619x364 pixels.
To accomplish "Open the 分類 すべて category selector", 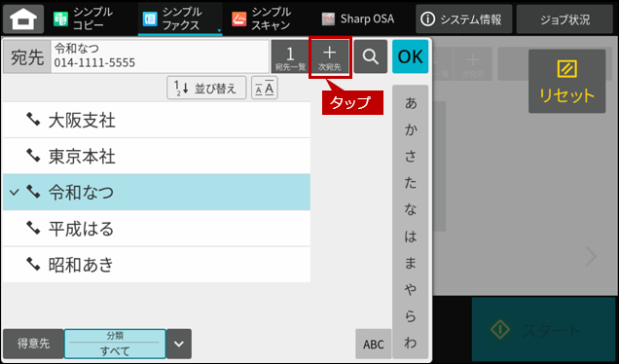I will (x=115, y=344).
